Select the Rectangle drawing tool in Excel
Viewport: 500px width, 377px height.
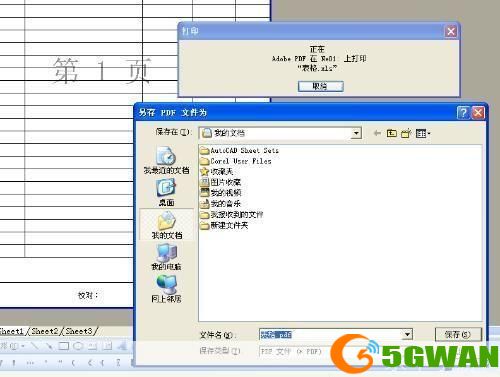point(63,346)
